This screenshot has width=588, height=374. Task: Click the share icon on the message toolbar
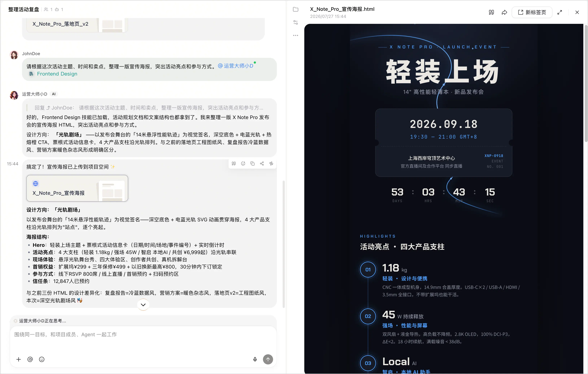point(262,164)
